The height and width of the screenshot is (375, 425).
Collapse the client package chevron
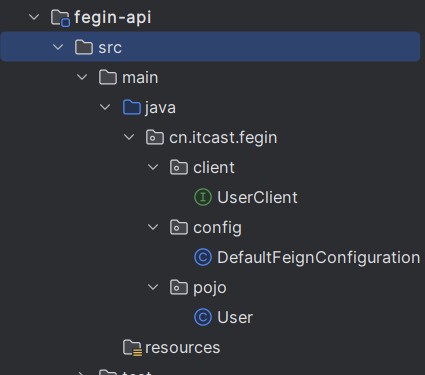[153, 167]
